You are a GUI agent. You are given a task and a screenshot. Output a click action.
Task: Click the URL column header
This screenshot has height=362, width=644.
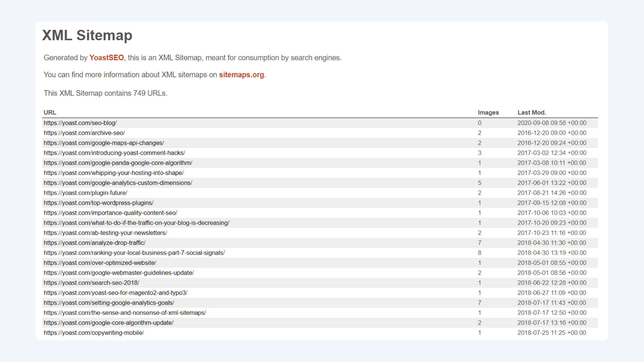click(50, 112)
